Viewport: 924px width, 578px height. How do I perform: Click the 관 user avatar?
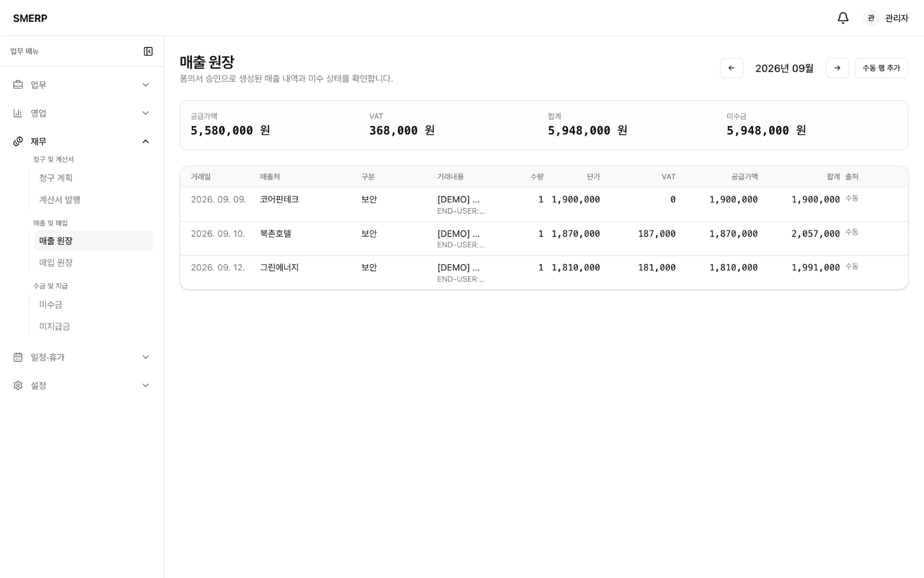[871, 18]
